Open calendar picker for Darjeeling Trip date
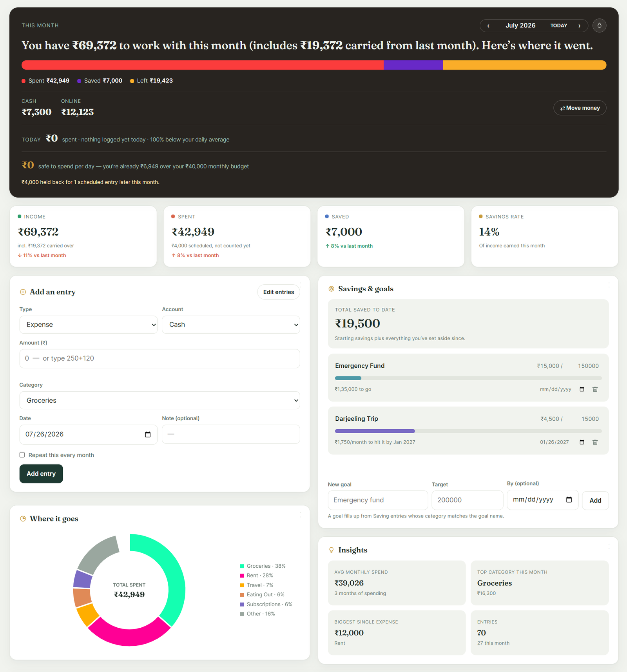 click(x=582, y=442)
